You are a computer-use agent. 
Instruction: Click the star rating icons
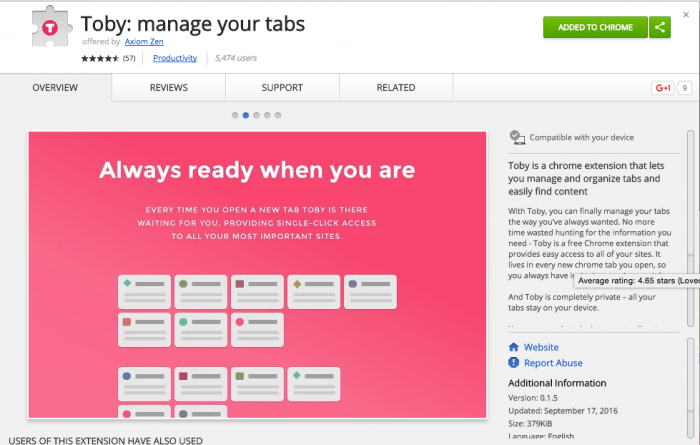100,58
